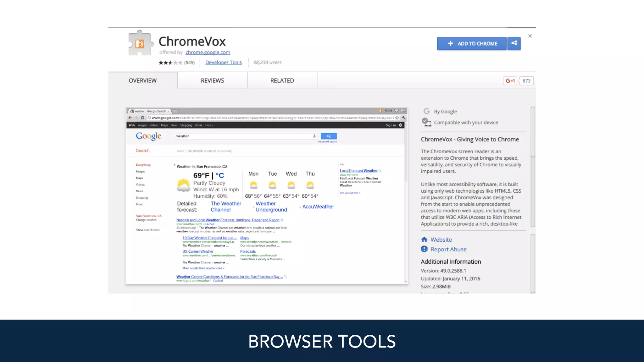The height and width of the screenshot is (362, 644).
Task: Click the ADD TO CHROME button
Action: click(x=472, y=43)
